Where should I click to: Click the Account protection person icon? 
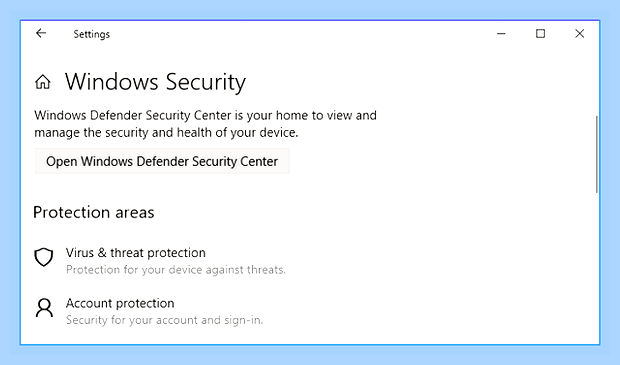(44, 308)
